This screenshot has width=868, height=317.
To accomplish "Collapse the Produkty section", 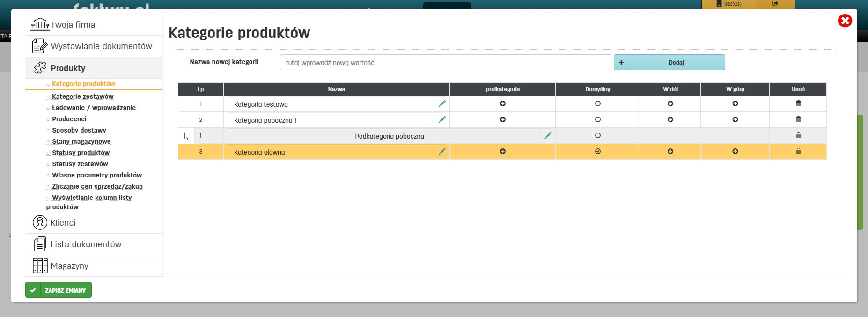I will point(93,68).
